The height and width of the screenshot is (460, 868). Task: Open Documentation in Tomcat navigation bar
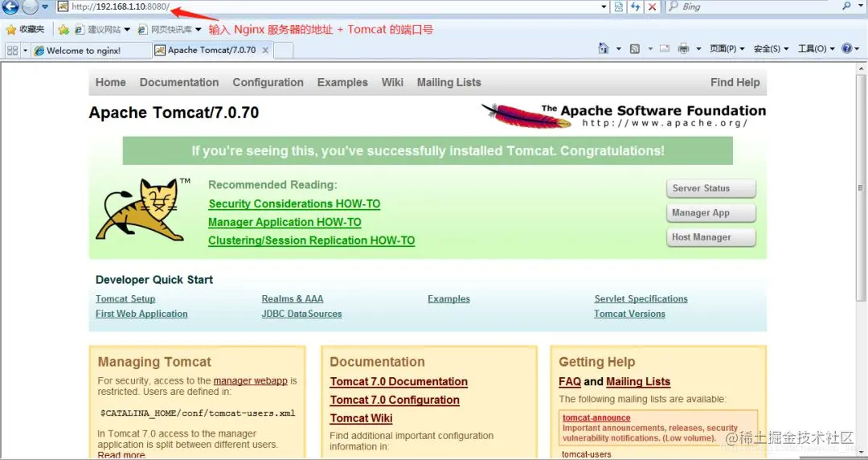(178, 82)
